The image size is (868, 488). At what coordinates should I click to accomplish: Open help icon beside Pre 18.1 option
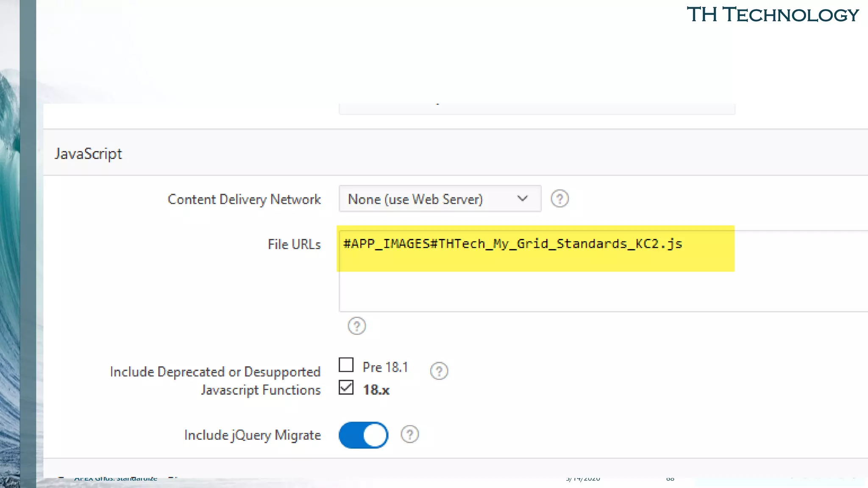[x=439, y=371]
